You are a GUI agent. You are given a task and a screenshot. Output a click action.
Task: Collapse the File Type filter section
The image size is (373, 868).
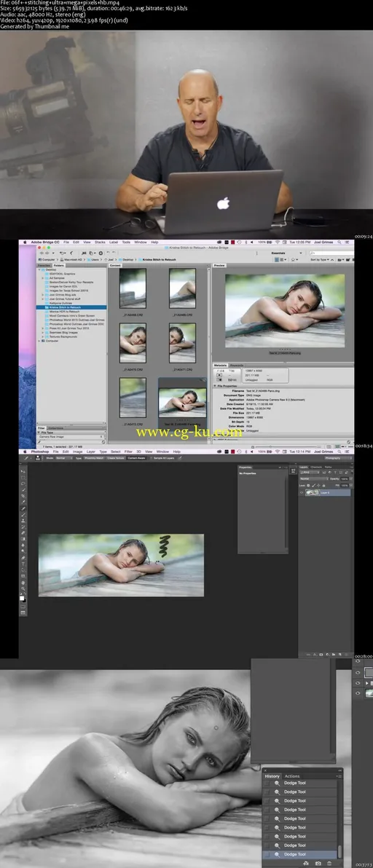39,433
